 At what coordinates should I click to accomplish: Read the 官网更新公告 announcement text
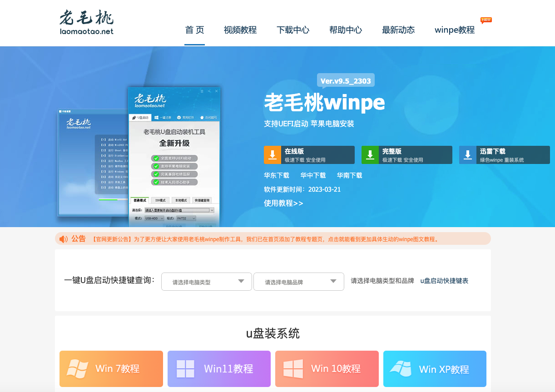point(265,239)
